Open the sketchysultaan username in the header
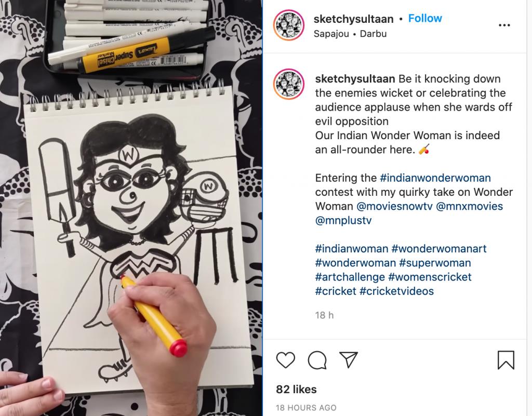The width and height of the screenshot is (532, 416). point(353,19)
